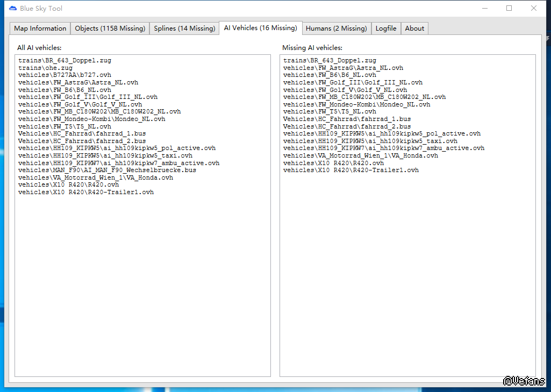Select AI_MAN_F90_Wechselbruecke.bus entry
551x392 pixels.
click(x=107, y=170)
